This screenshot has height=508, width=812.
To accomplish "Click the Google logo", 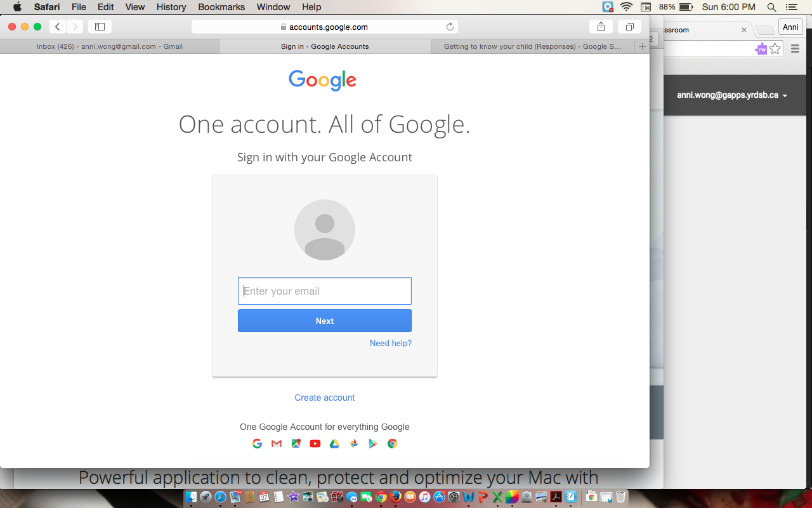I will (323, 80).
